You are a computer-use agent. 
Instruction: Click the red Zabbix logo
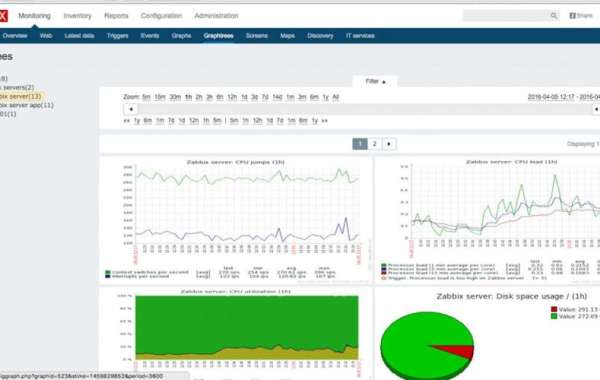click(3, 16)
